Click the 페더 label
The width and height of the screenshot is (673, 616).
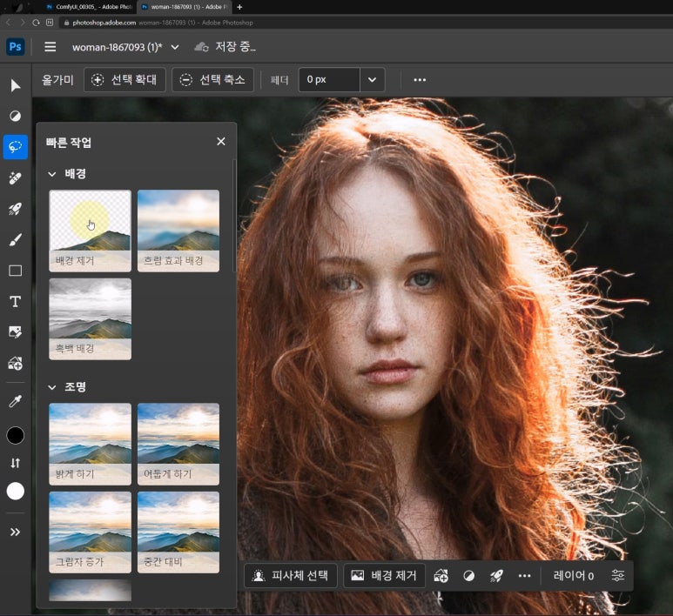pos(279,80)
